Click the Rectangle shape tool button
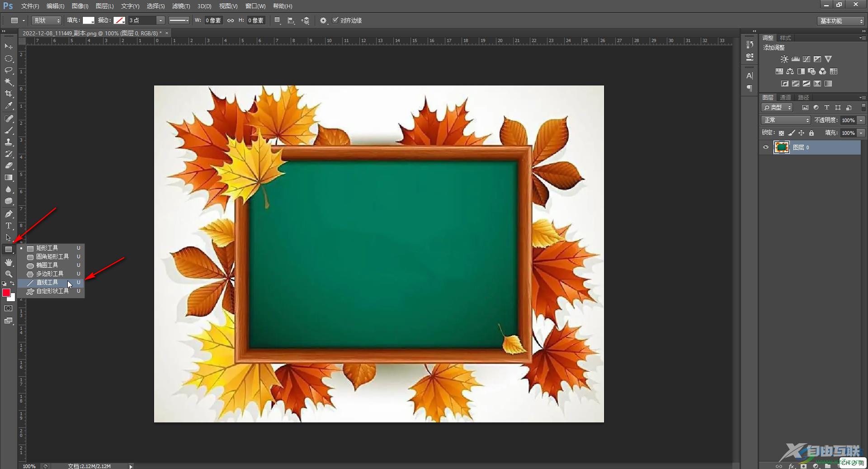868x469 pixels. pos(9,249)
